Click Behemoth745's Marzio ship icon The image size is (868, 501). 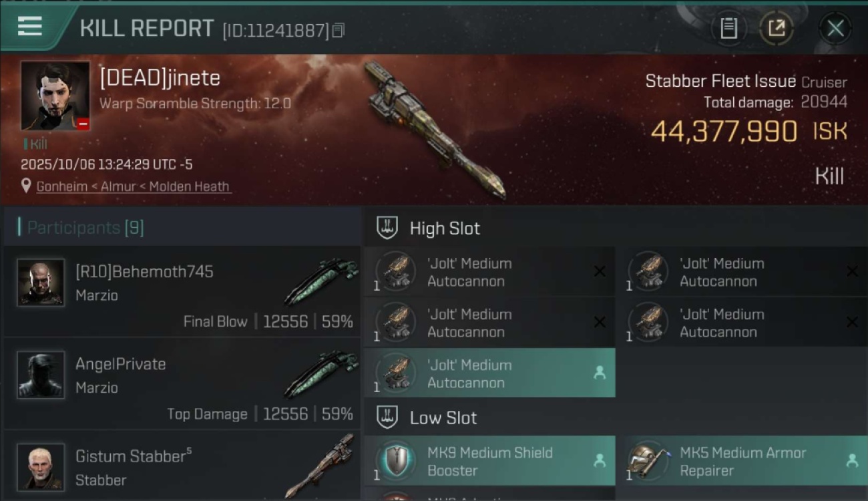321,281
